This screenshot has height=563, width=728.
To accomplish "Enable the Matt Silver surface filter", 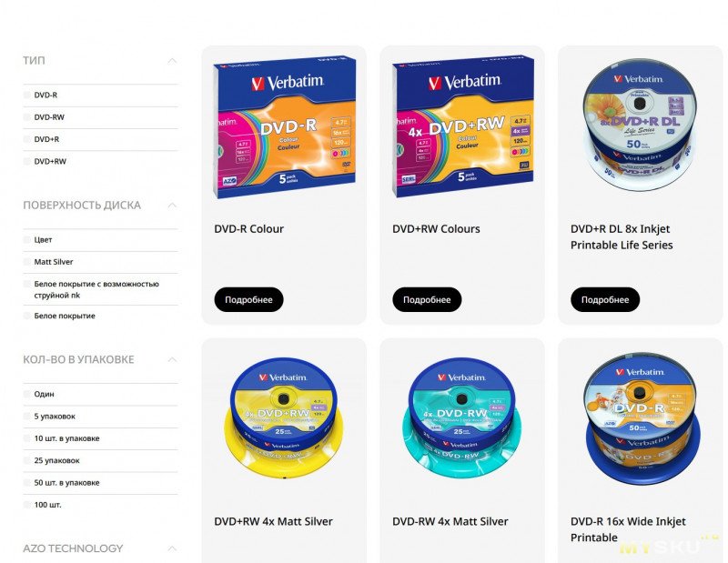I will coord(27,262).
